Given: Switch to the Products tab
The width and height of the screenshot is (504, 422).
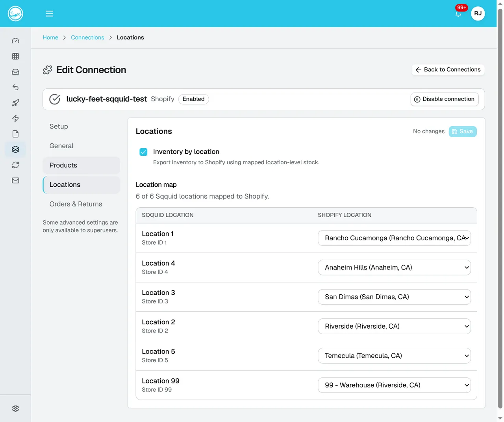Looking at the screenshot, I should click(x=82, y=165).
